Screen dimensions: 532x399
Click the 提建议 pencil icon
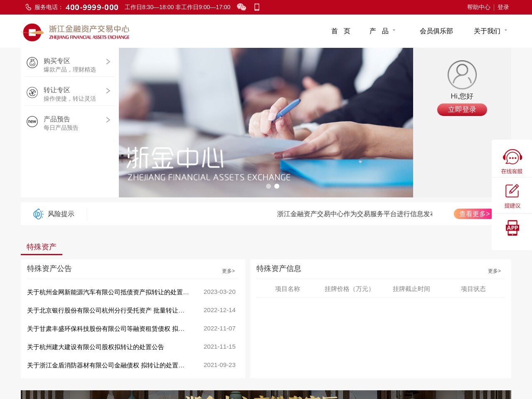(x=512, y=191)
